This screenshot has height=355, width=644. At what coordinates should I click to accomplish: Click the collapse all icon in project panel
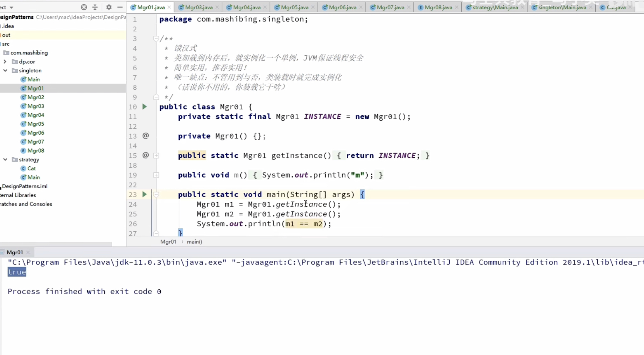[95, 7]
